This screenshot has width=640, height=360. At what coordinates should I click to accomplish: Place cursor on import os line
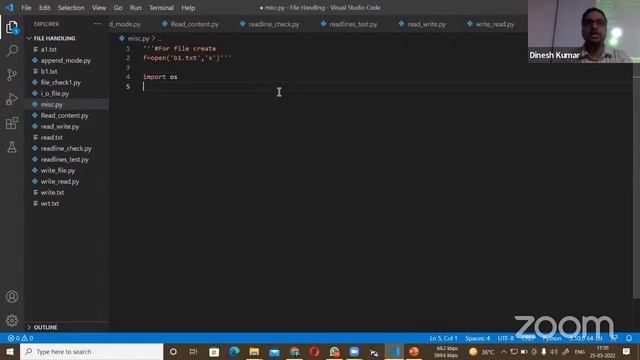click(x=160, y=77)
